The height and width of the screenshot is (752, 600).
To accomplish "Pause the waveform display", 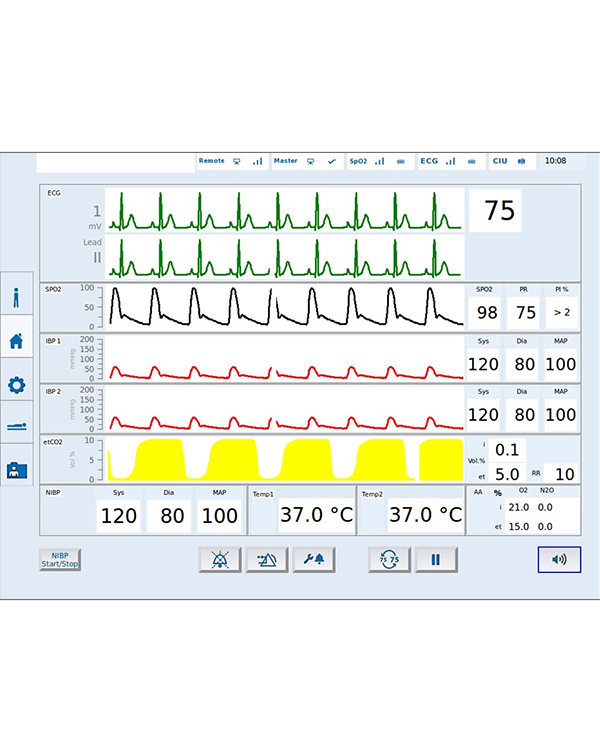I will point(436,560).
